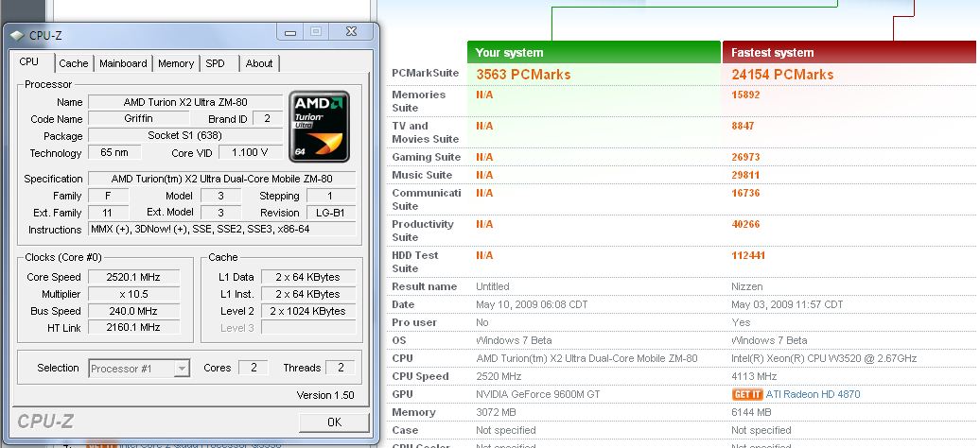Click the result name Nizzen

[747, 286]
